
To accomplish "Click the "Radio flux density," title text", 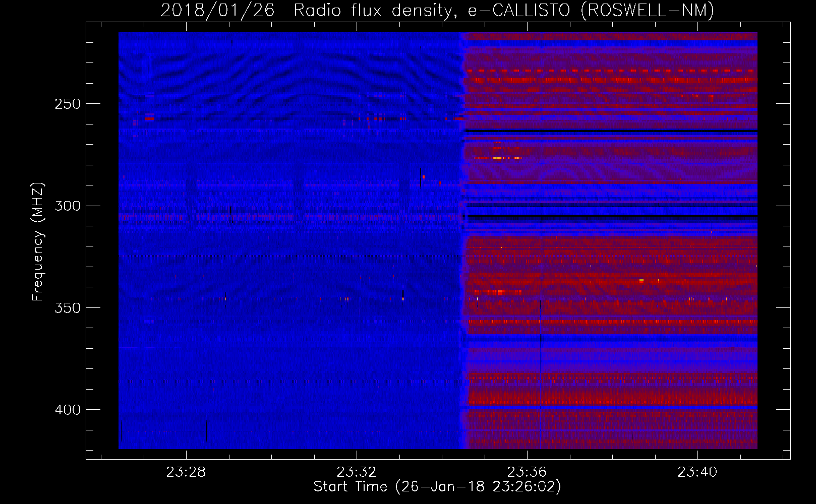I will point(376,11).
